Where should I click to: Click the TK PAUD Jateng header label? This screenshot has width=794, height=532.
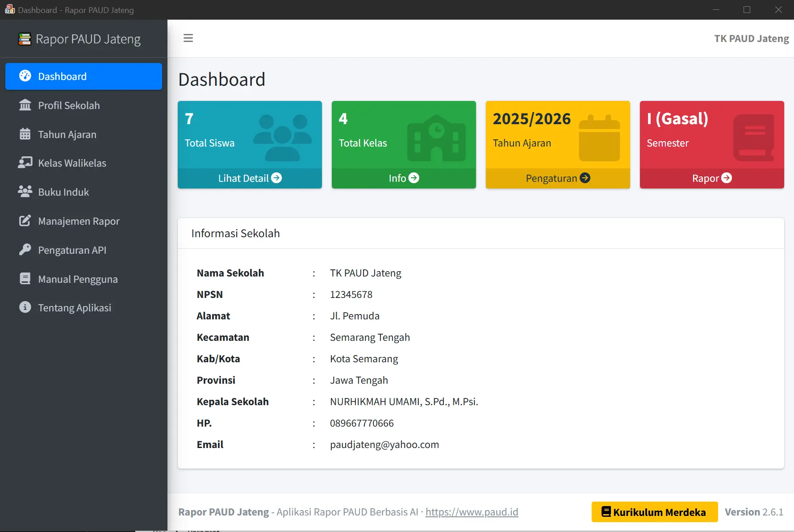[x=751, y=39]
